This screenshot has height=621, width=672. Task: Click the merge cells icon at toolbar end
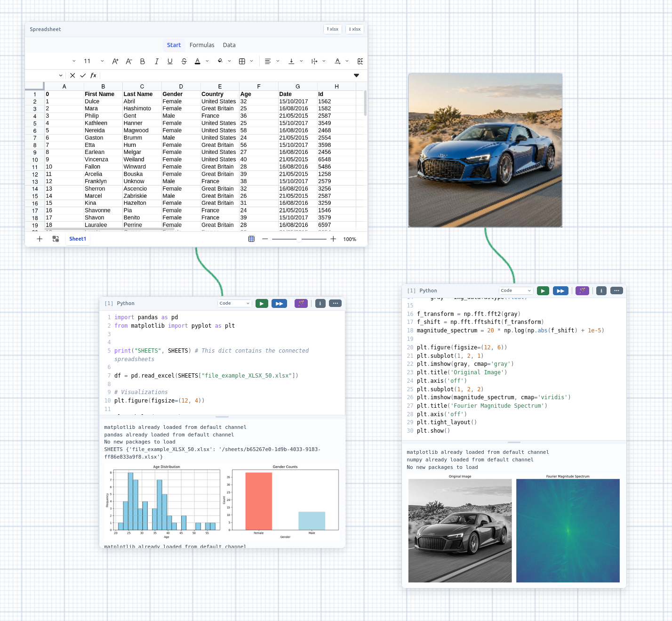[360, 61]
